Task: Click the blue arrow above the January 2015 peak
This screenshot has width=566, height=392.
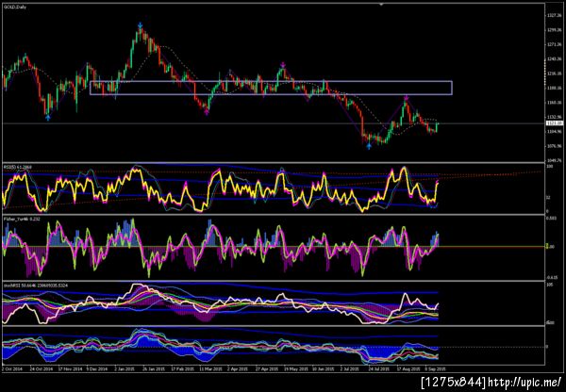Action: click(x=140, y=25)
